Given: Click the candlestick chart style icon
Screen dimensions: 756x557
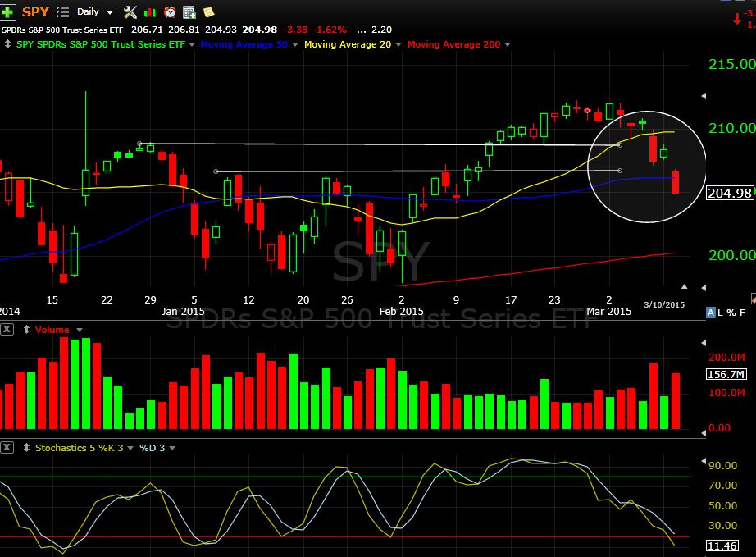Looking at the screenshot, I should coord(150,12).
